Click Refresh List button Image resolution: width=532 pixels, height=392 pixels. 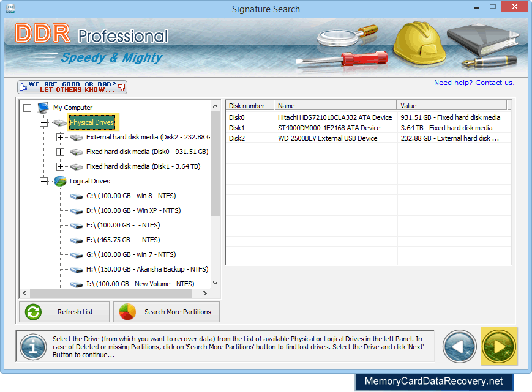click(x=64, y=312)
